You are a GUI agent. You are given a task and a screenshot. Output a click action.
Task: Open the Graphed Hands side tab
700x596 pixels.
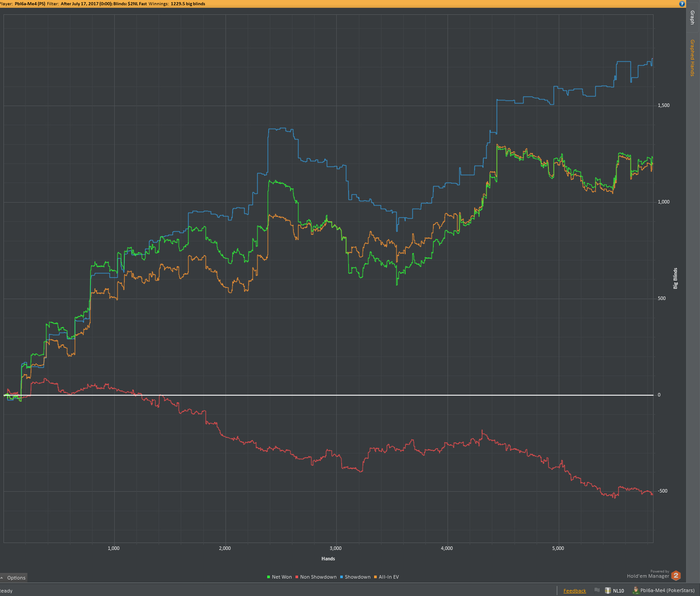[692, 58]
